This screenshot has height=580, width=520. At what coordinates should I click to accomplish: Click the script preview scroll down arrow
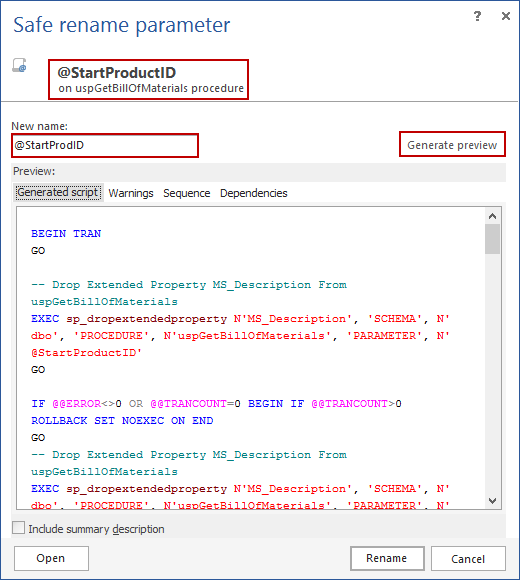(x=492, y=500)
